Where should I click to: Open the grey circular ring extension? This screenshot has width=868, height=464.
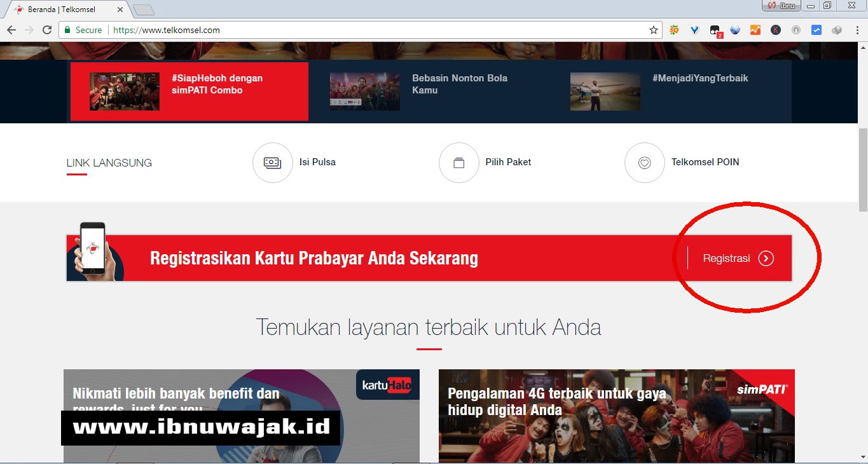pyautogui.click(x=796, y=30)
